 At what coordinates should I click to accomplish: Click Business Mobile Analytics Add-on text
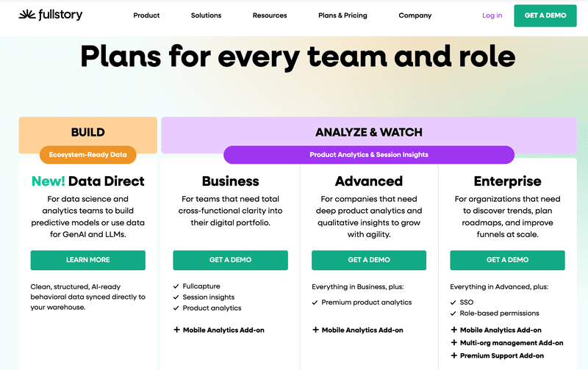[x=223, y=330]
